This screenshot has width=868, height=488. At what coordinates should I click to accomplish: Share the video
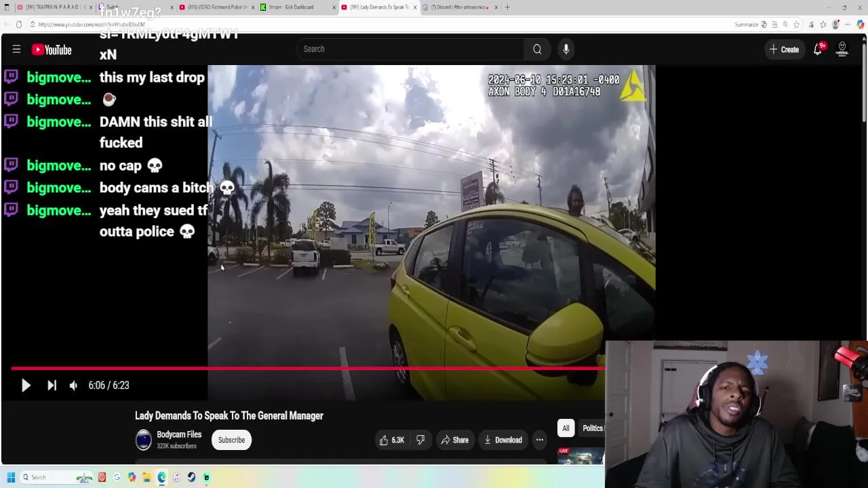click(454, 440)
